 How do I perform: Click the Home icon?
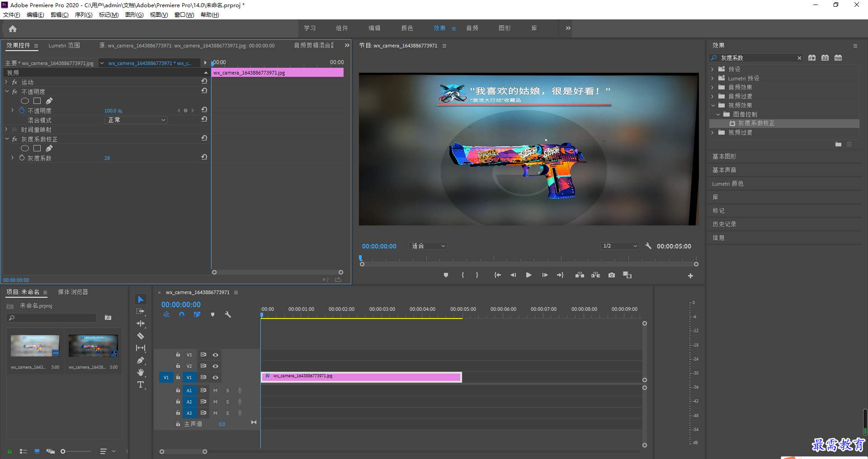point(13,28)
